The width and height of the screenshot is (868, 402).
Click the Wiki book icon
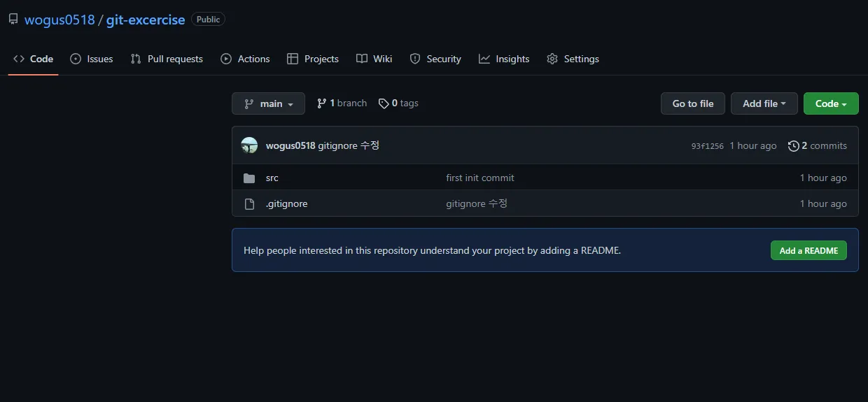point(361,59)
